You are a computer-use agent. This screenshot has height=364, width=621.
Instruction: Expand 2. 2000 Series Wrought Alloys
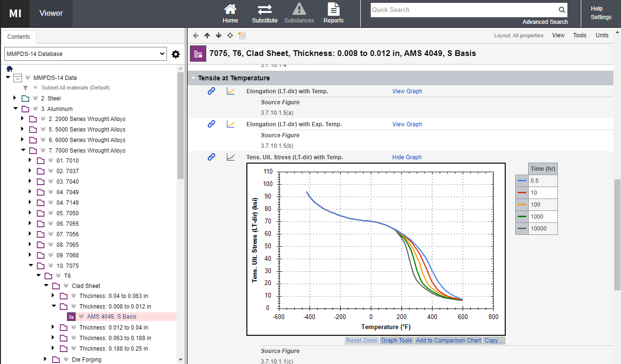[x=23, y=119]
